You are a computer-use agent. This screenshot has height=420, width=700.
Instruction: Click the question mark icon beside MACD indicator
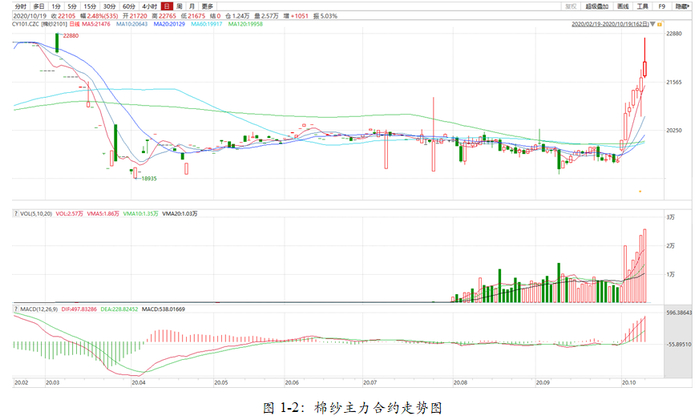pyautogui.click(x=16, y=309)
